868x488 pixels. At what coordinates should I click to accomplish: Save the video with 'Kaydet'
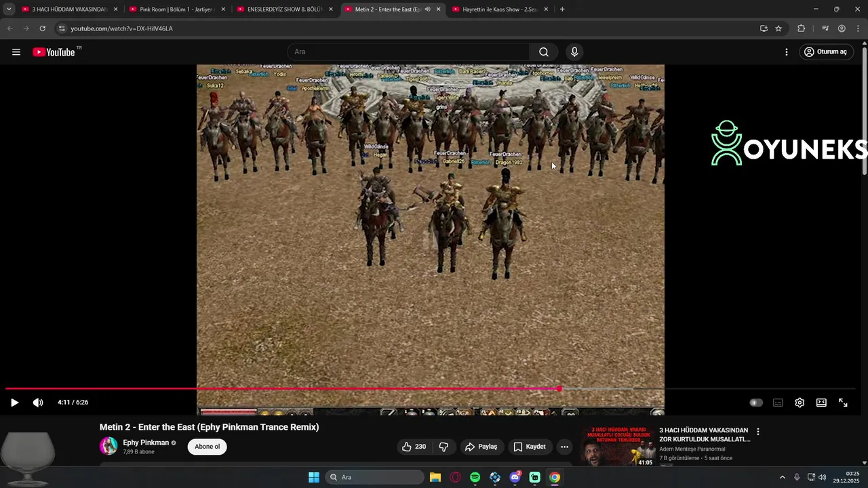click(530, 447)
